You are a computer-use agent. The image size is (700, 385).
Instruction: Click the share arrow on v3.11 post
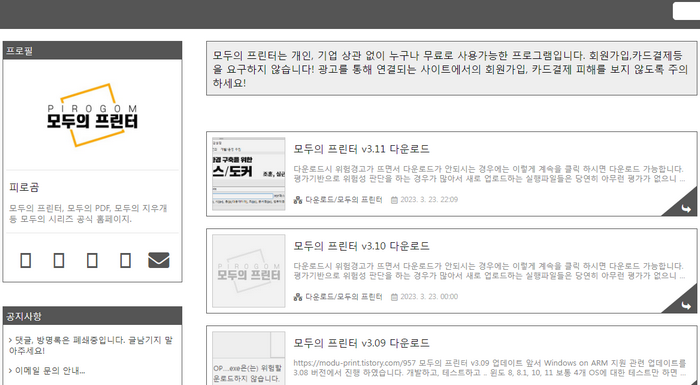pyautogui.click(x=685, y=209)
